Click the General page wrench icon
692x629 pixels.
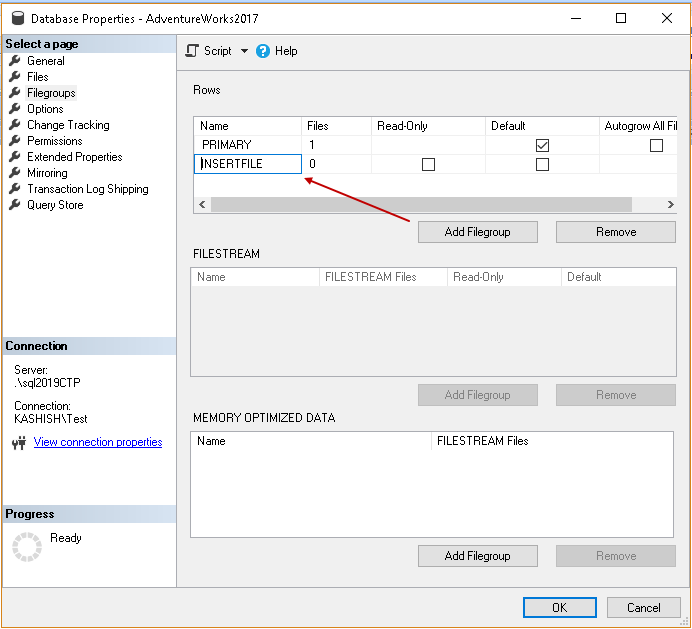coord(15,60)
